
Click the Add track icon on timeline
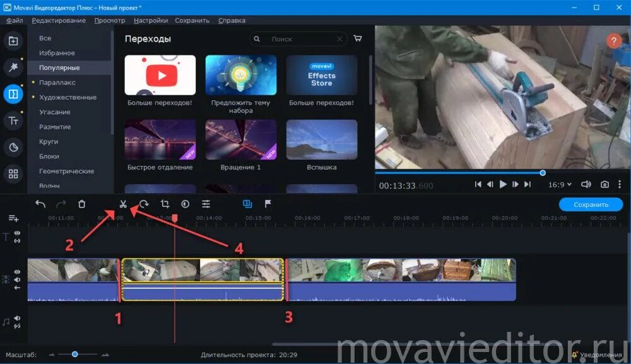13,218
